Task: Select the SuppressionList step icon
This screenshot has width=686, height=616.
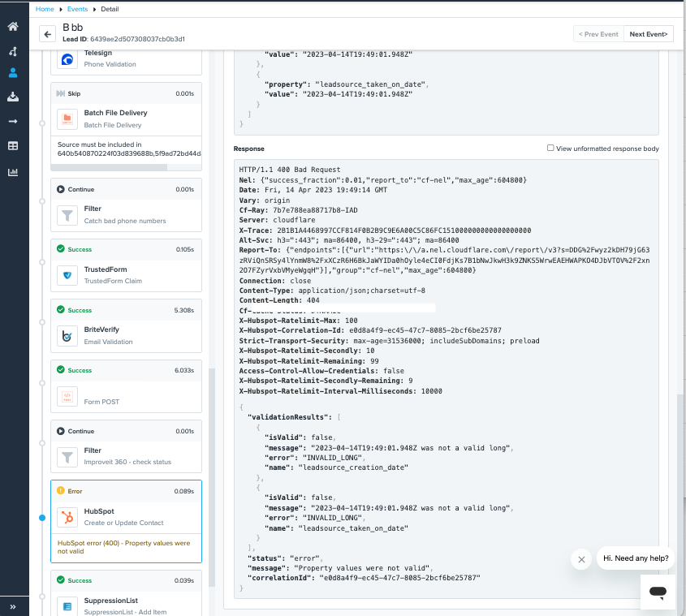Action: click(67, 606)
